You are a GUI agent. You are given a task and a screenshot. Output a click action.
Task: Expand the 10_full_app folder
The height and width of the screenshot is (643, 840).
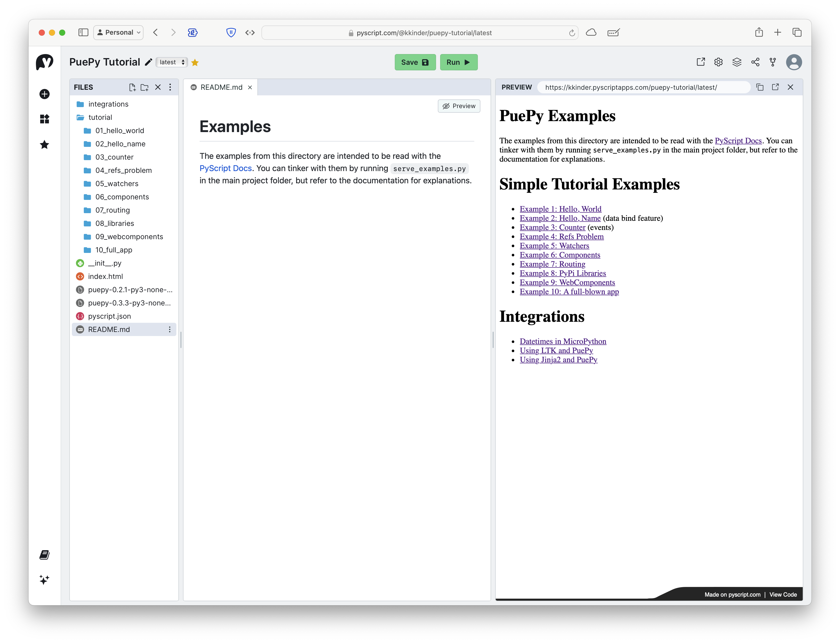click(124, 250)
